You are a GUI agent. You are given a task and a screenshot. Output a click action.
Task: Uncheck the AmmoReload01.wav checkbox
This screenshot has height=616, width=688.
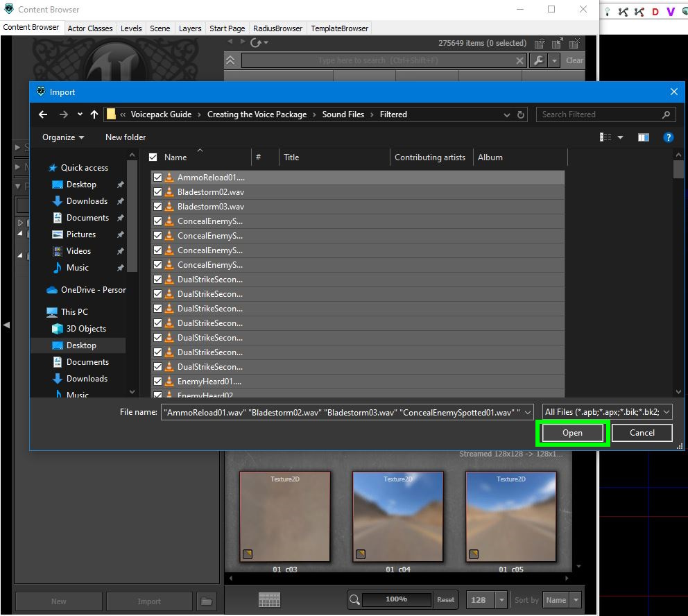tap(157, 178)
